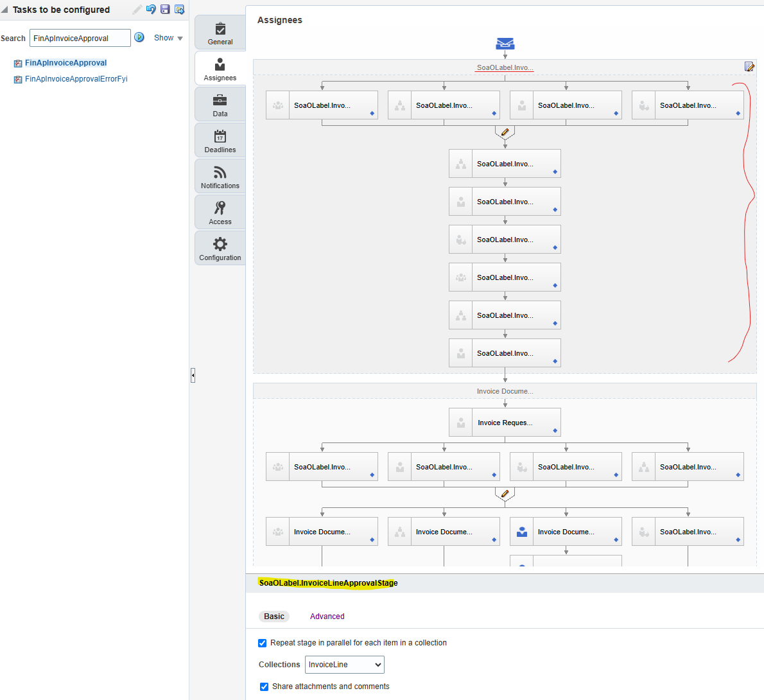Open the Access tab
Image resolution: width=764 pixels, height=700 pixels.
tap(220, 213)
